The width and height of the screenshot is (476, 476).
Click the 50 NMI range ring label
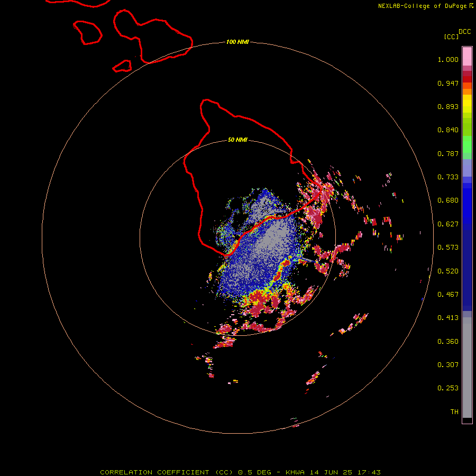237,140
